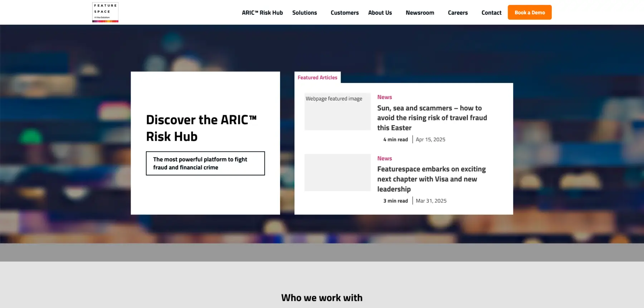Click the News tag above the Visa article
This screenshot has width=644, height=308.
pos(384,158)
